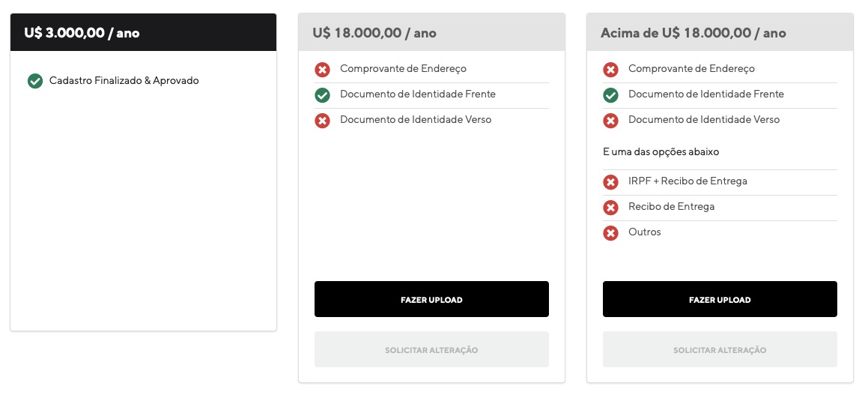Click red X beside Recibo de Entrega

[x=610, y=207]
